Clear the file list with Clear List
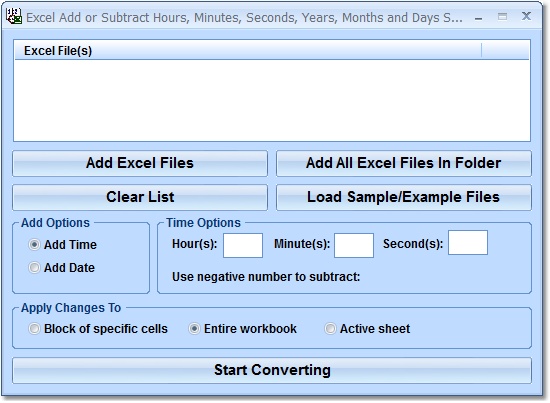Image resolution: width=550 pixels, height=403 pixels. 140,197
